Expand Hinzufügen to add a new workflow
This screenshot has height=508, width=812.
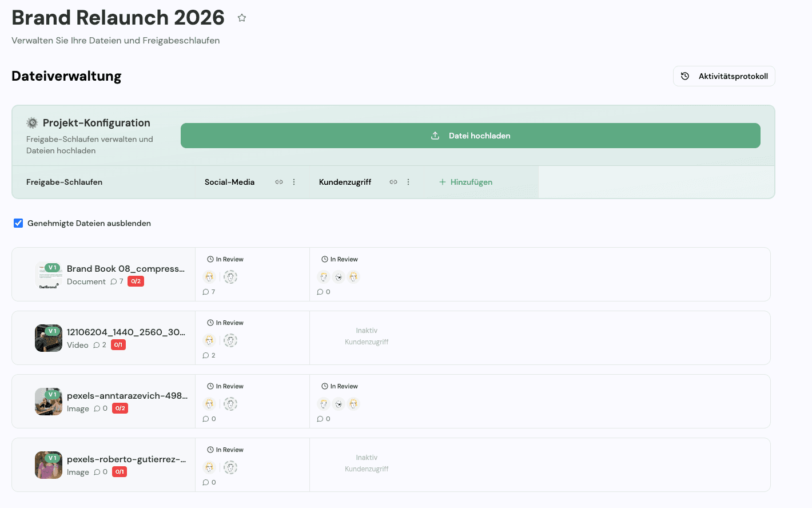click(465, 182)
